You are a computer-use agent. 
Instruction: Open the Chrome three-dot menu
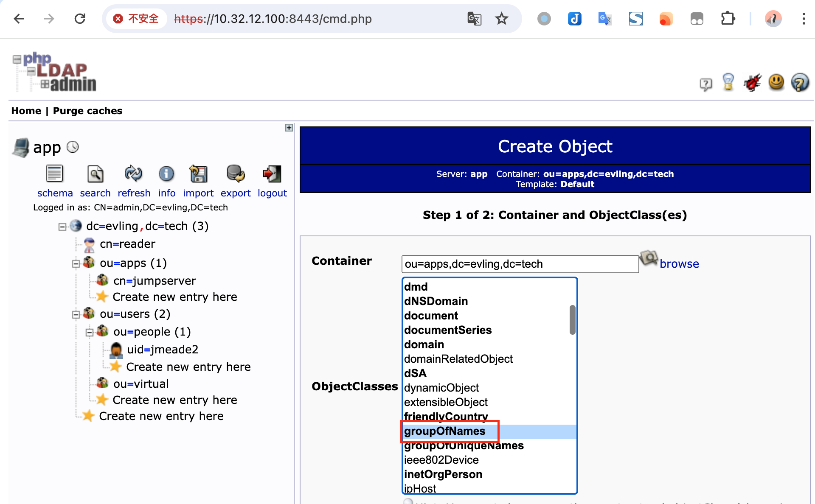pyautogui.click(x=804, y=19)
